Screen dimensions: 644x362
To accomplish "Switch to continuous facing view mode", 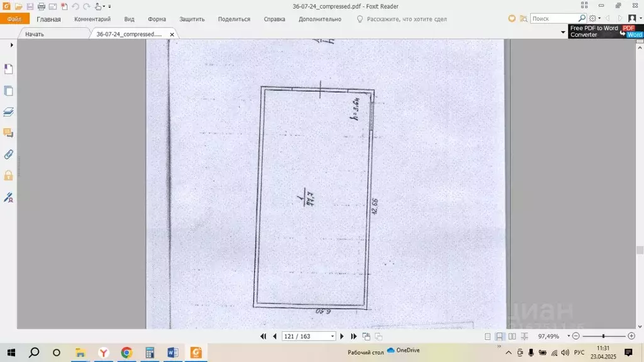I will [x=525, y=337].
